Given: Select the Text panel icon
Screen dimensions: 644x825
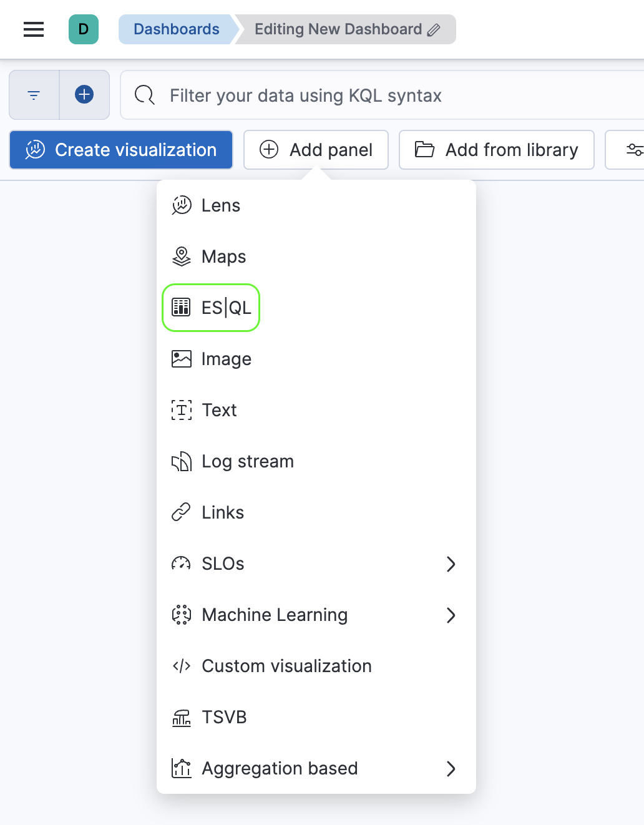Looking at the screenshot, I should [x=181, y=410].
